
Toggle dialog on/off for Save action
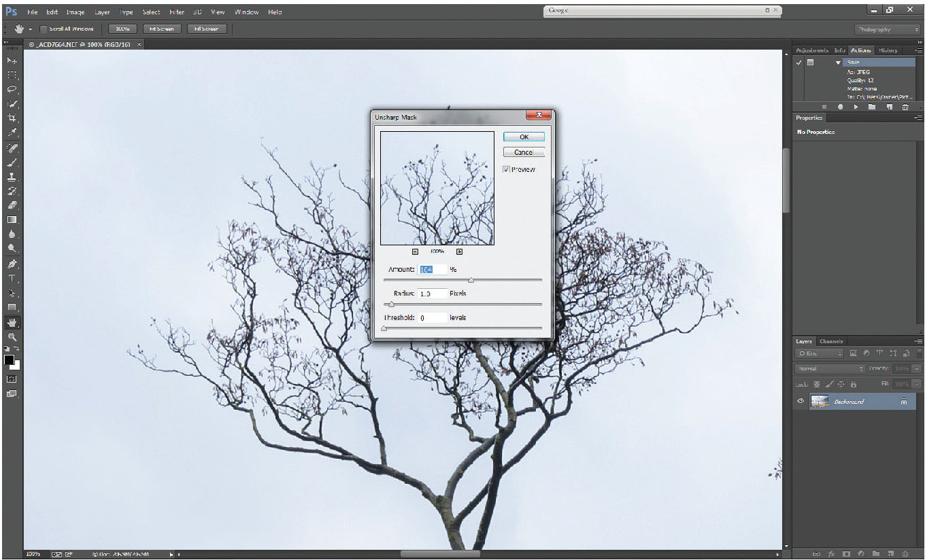pos(810,62)
